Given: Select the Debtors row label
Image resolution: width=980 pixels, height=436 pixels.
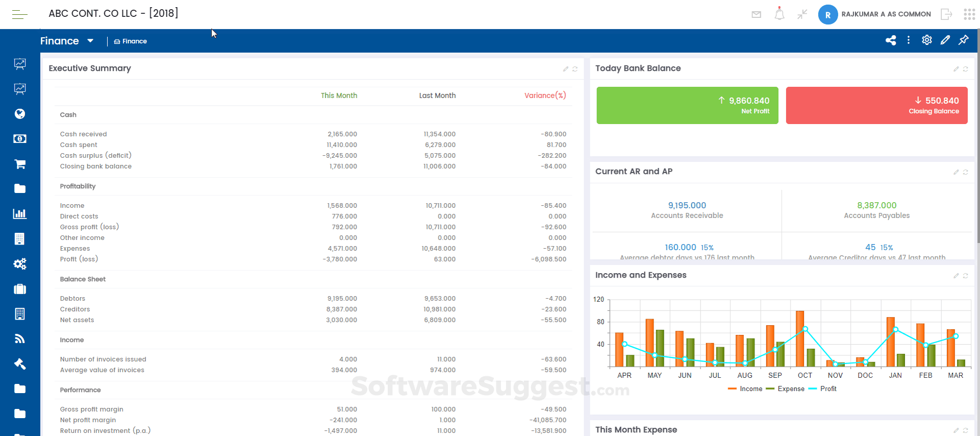Looking at the screenshot, I should [72, 299].
